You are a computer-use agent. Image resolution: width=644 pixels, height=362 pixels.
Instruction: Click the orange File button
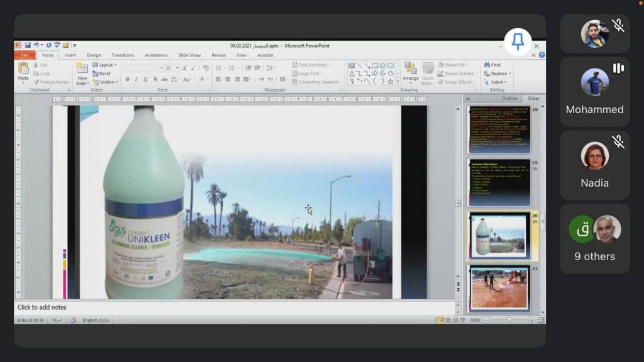[24, 55]
